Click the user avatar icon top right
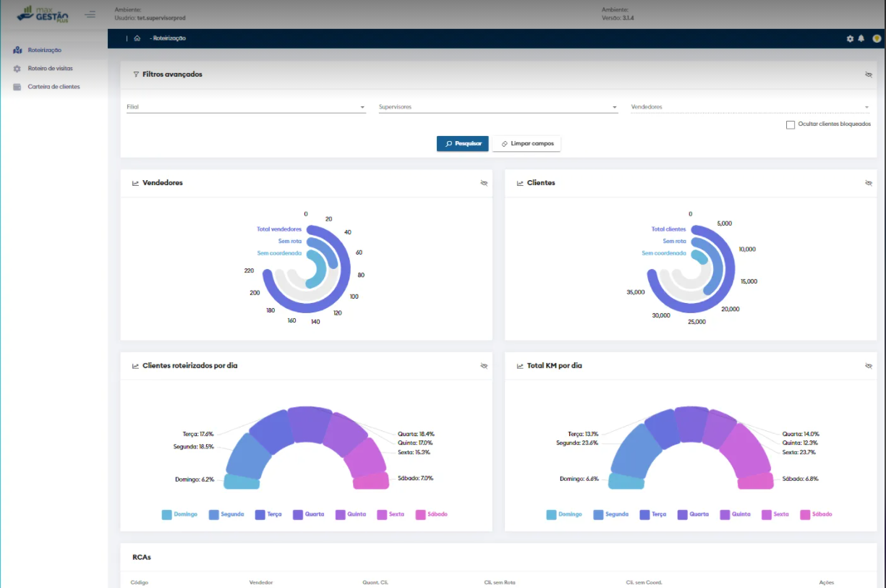This screenshot has height=588, width=886. click(876, 38)
